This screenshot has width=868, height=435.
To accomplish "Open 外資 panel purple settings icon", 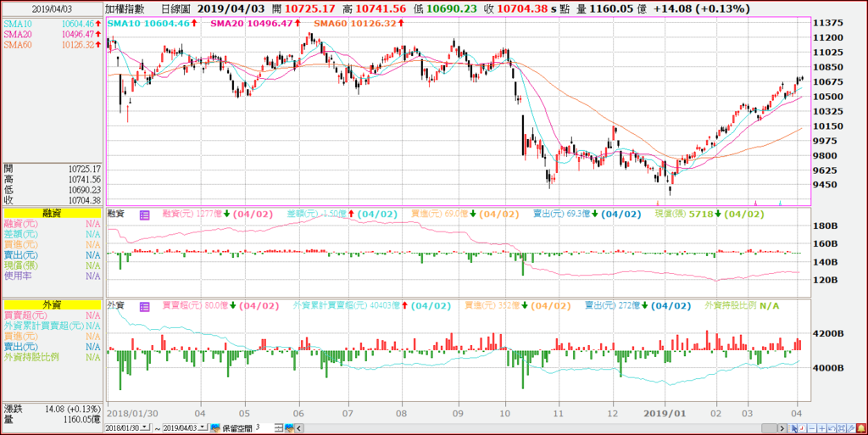I will point(144,306).
